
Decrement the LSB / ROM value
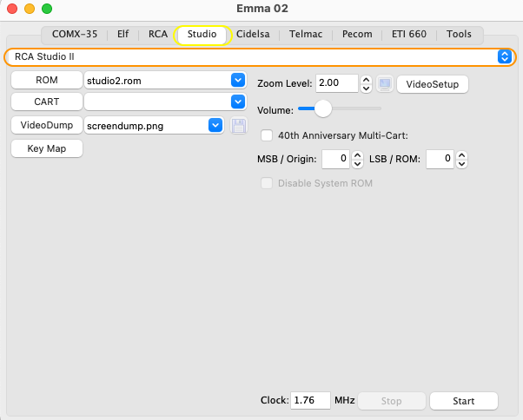pos(462,163)
